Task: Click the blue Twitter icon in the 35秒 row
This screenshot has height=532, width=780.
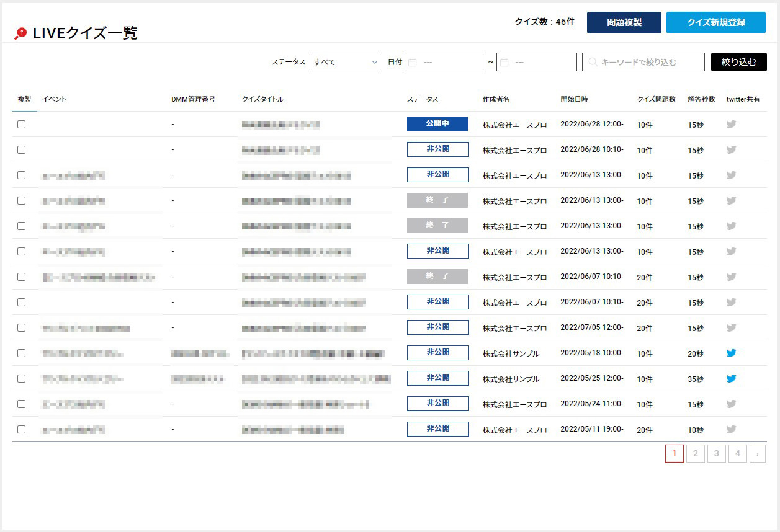Action: point(732,378)
